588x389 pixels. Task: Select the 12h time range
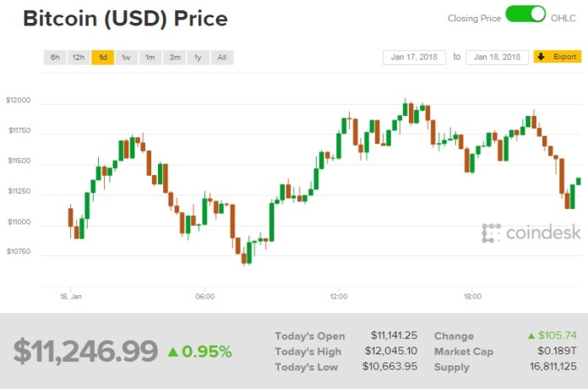point(79,58)
